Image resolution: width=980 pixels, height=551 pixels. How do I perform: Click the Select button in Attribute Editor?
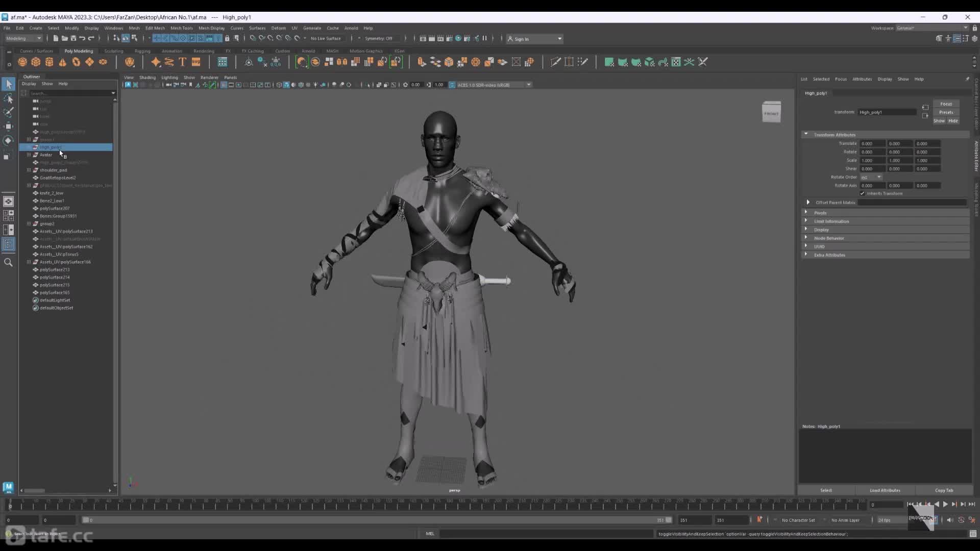826,490
